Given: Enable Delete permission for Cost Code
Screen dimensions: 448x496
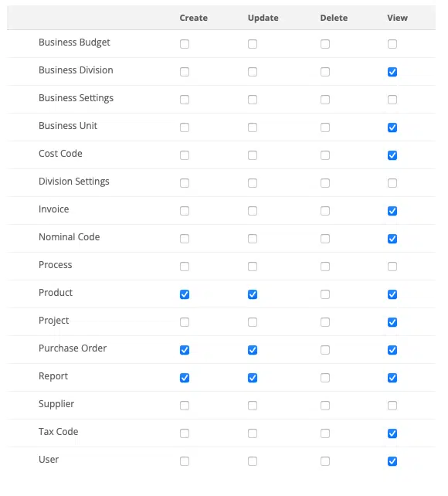Looking at the screenshot, I should [325, 155].
